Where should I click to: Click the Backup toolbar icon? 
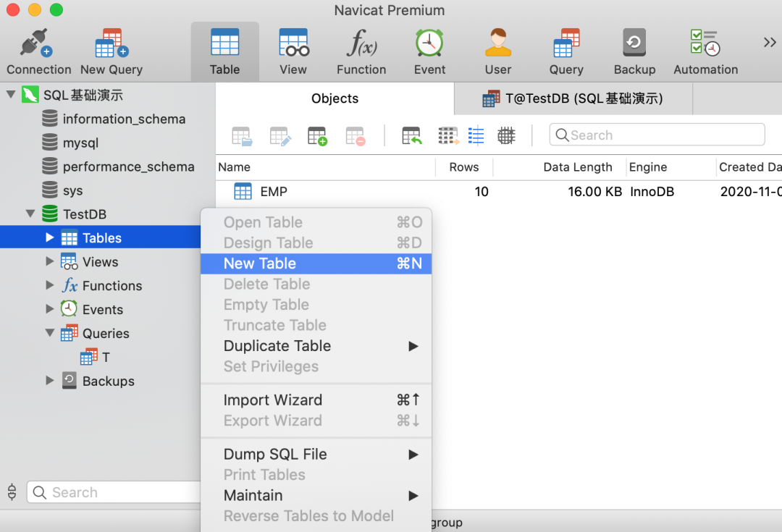click(634, 51)
